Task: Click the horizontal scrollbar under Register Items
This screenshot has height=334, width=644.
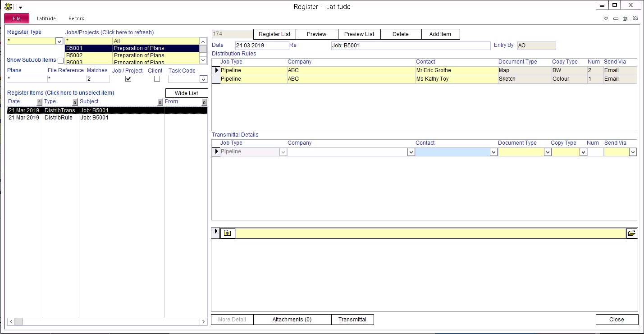Action: click(107, 321)
